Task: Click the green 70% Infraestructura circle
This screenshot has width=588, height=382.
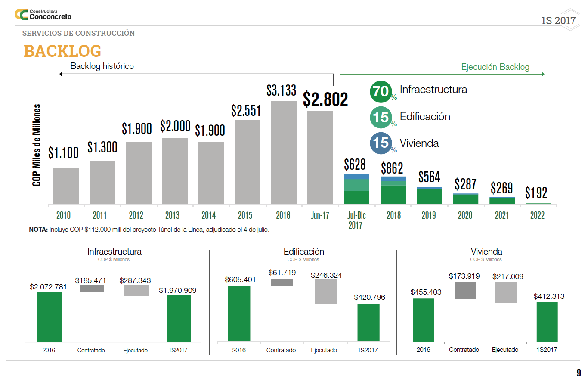Action: point(381,91)
